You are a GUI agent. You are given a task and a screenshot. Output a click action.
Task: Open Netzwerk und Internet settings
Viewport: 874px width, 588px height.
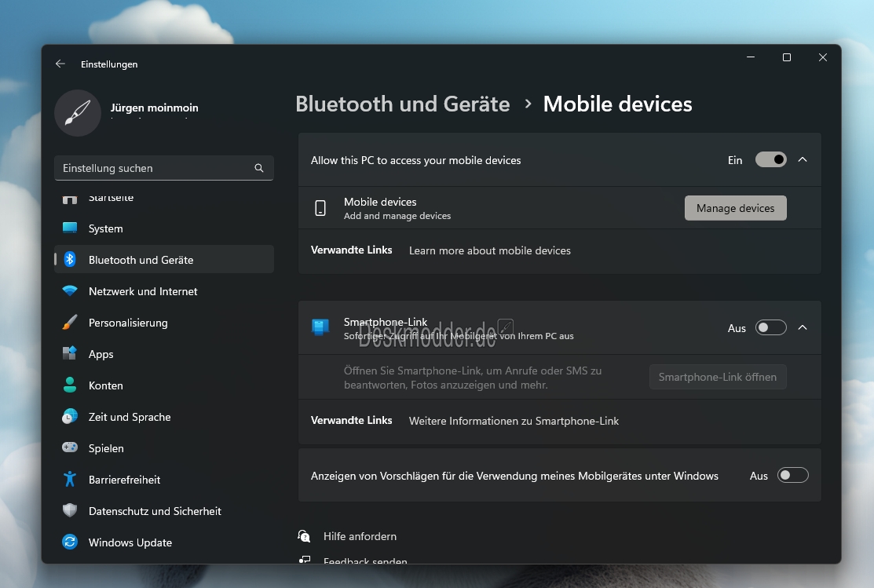[164, 291]
